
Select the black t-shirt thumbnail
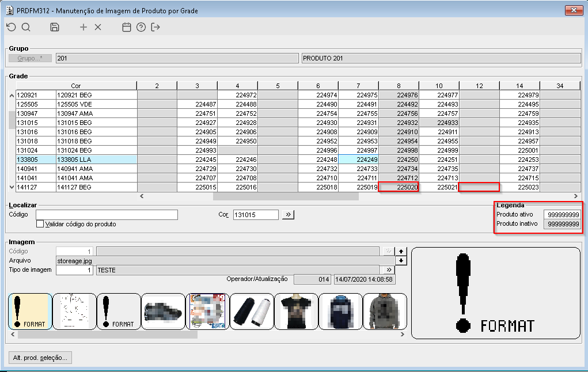tap(296, 312)
